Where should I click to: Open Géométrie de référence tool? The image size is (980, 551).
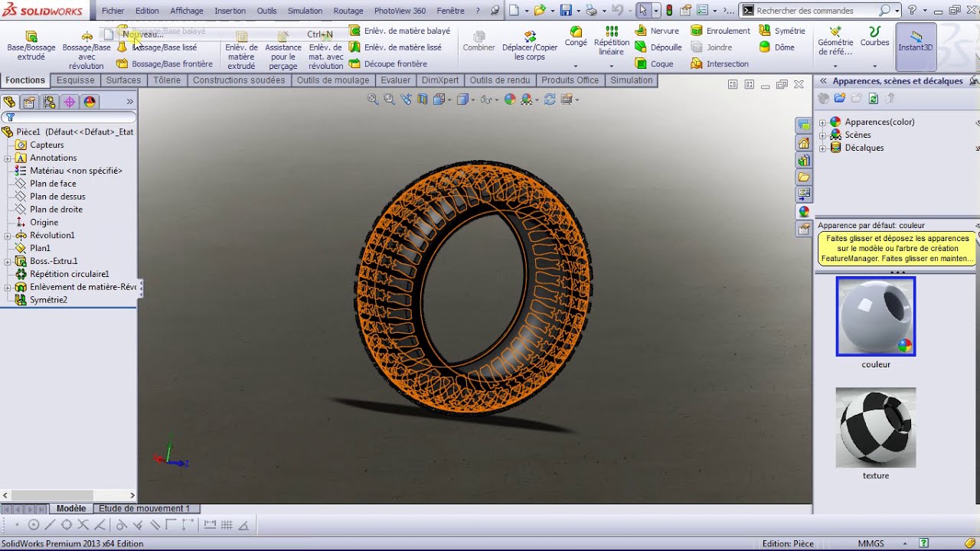click(835, 41)
